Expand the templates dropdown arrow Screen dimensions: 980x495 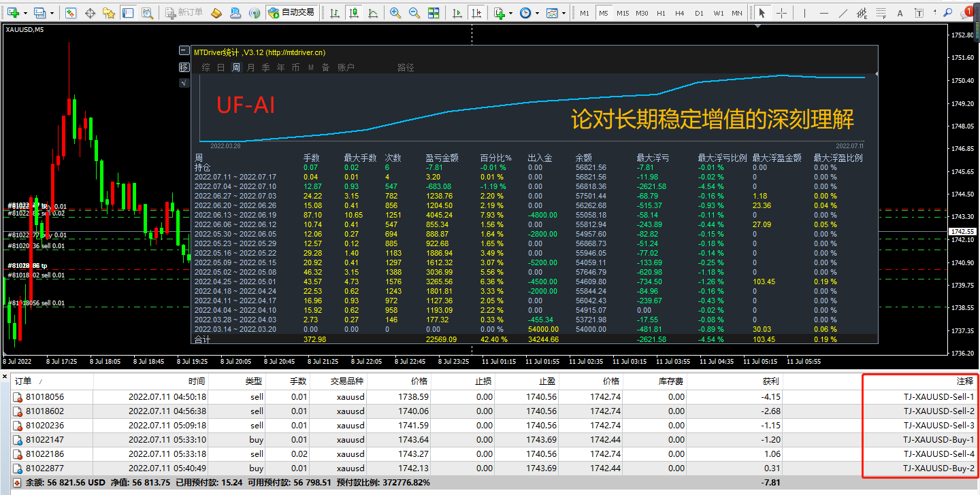564,13
